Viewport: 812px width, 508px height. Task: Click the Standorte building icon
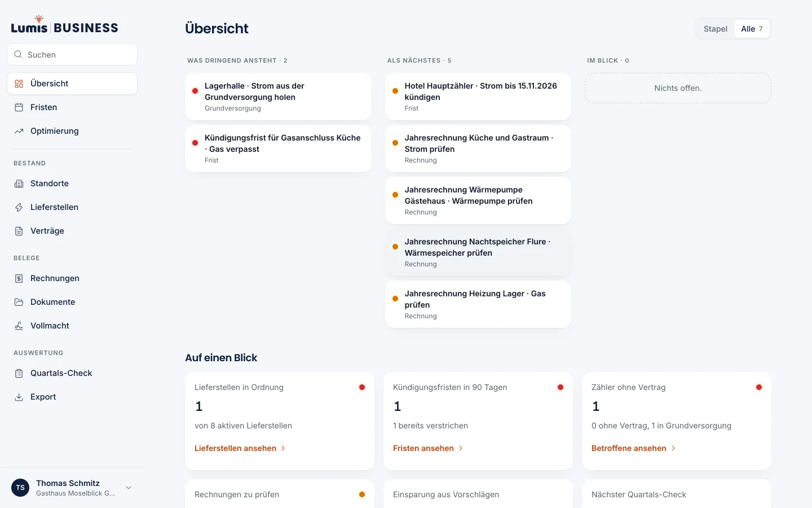coord(19,183)
